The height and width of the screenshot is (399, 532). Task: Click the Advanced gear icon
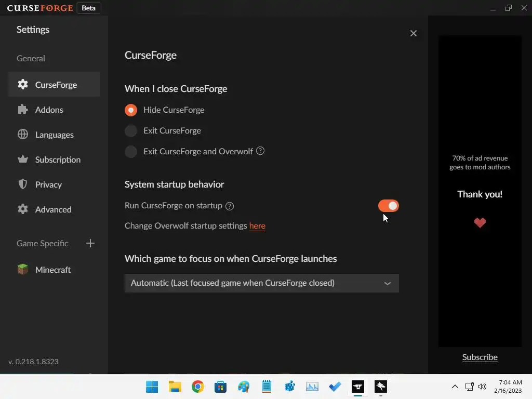[x=23, y=209]
